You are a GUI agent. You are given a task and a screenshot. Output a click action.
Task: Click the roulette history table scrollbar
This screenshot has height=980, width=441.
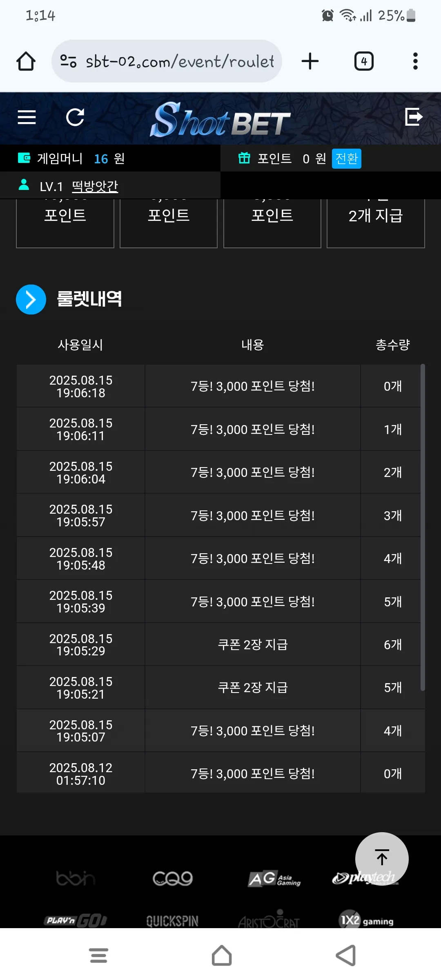coord(423,528)
